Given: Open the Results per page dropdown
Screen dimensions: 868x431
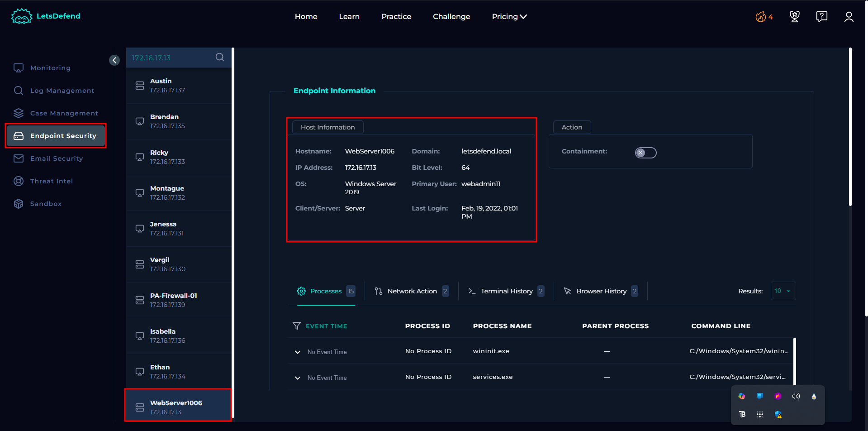Looking at the screenshot, I should tap(783, 291).
